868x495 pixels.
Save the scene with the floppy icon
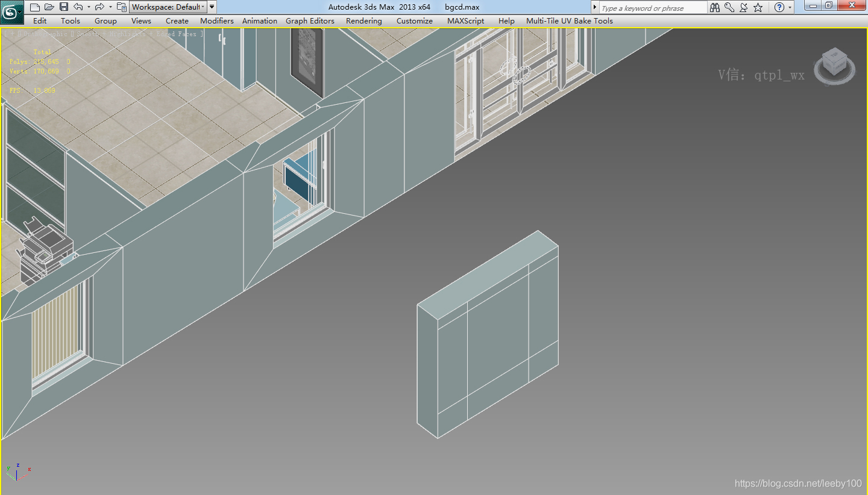pyautogui.click(x=64, y=7)
